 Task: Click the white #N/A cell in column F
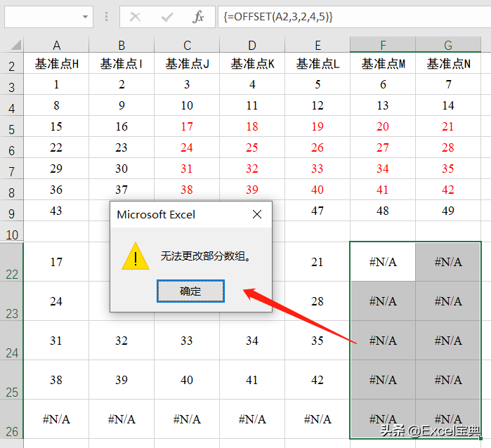[x=383, y=262]
